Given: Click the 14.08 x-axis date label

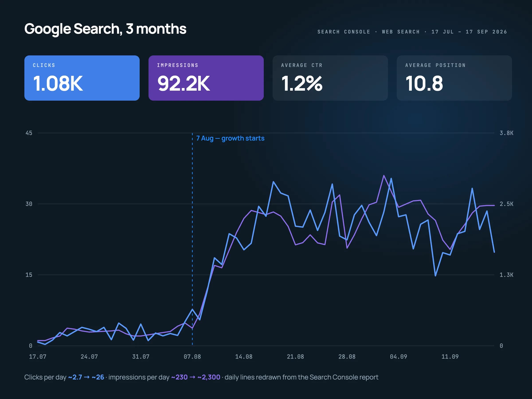Looking at the screenshot, I should click(244, 356).
